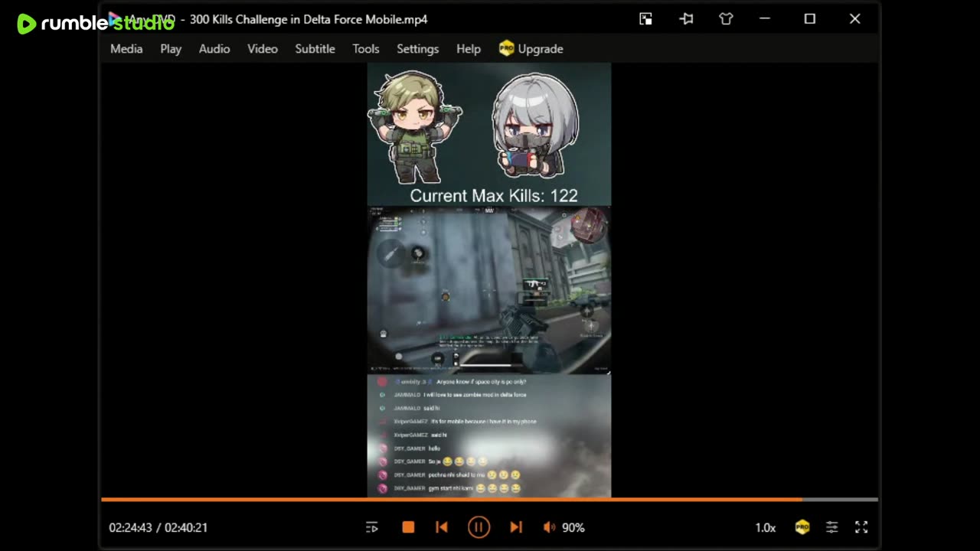Viewport: 980px width, 551px height.
Task: Click the PRO Upgrade button
Action: pyautogui.click(x=531, y=49)
